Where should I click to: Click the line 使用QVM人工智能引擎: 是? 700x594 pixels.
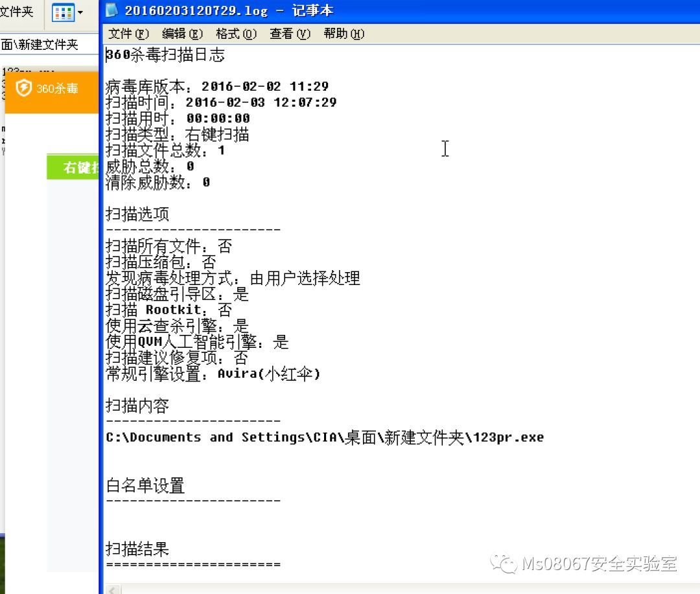[x=197, y=342]
